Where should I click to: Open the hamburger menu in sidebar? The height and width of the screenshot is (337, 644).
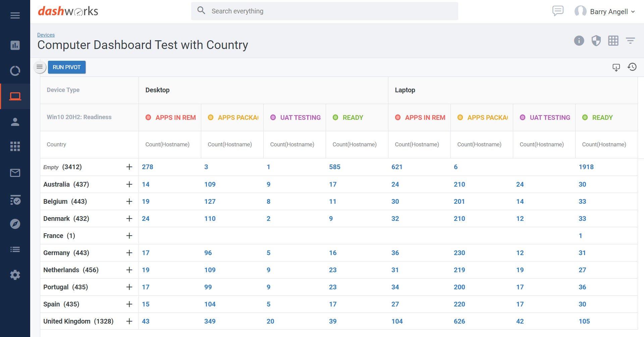[15, 15]
